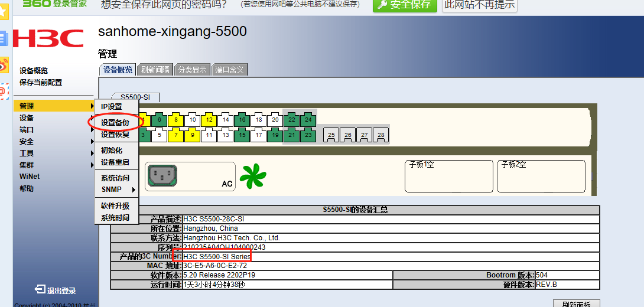Click port 18 on the panel
644x307 pixels.
pyautogui.click(x=258, y=119)
